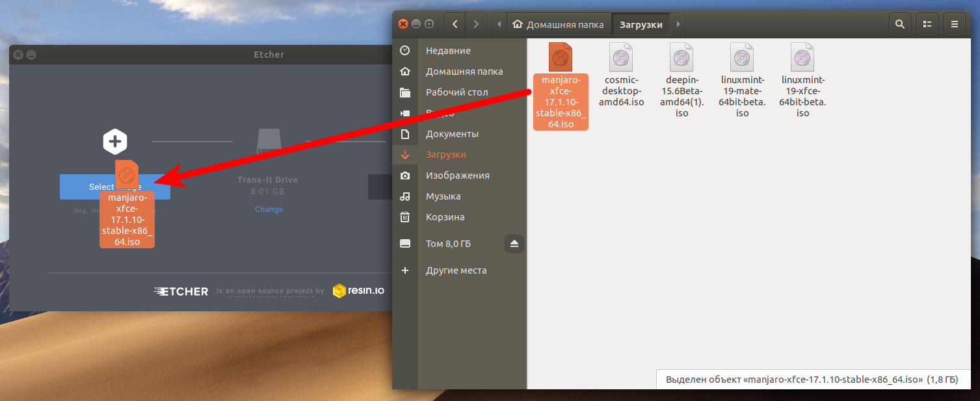Click the drive icon beside Том 8,0 ГБ
980x401 pixels.
tap(405, 244)
